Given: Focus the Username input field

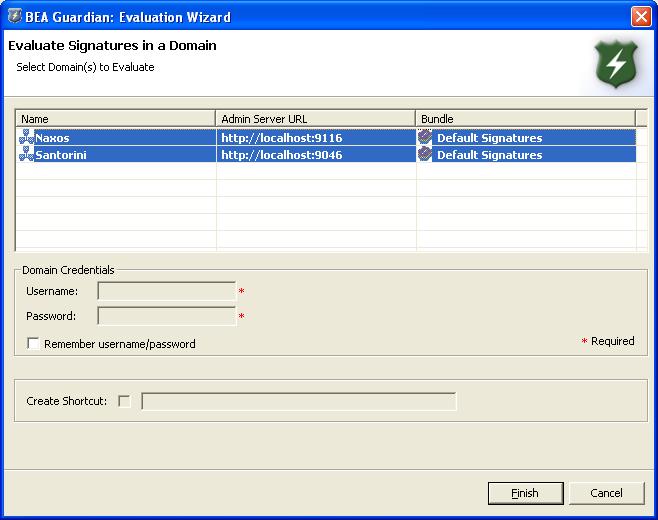Looking at the screenshot, I should [167, 291].
